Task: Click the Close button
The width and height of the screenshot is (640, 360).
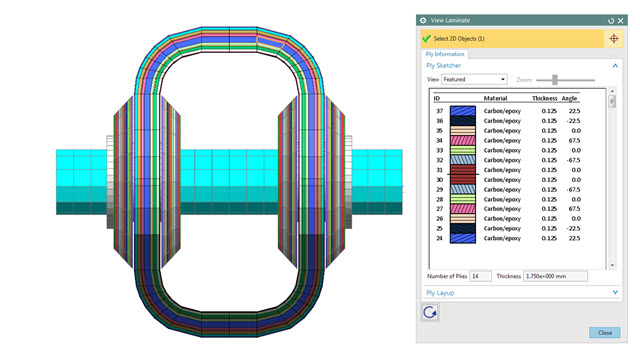Action: point(605,333)
